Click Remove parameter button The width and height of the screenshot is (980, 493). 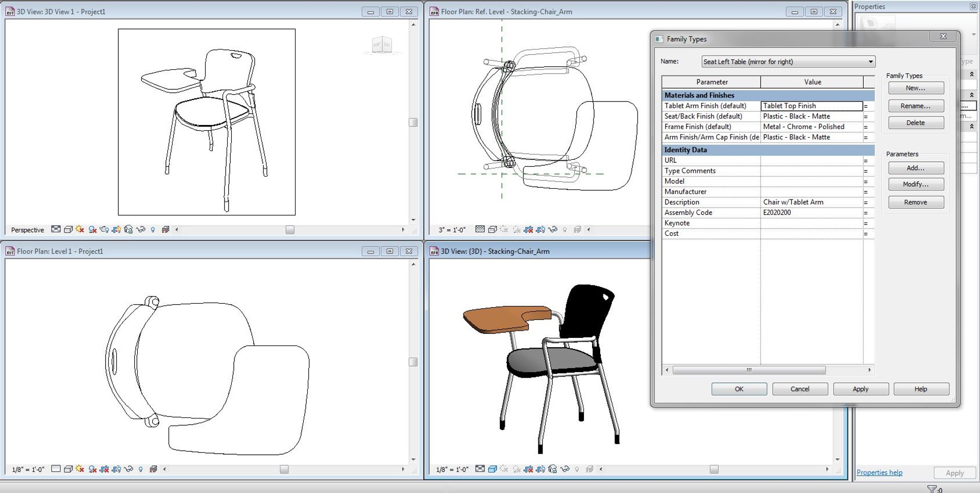coord(916,202)
